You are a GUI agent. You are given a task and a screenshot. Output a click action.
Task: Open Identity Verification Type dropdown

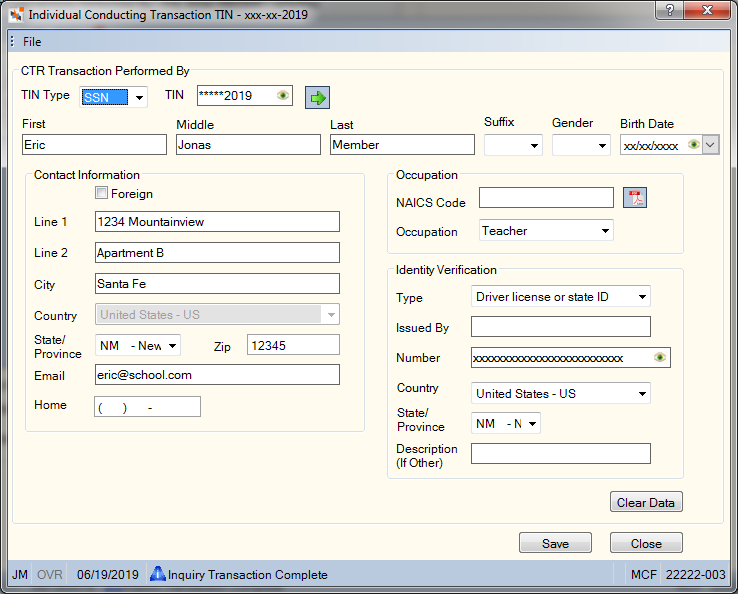[x=561, y=297]
